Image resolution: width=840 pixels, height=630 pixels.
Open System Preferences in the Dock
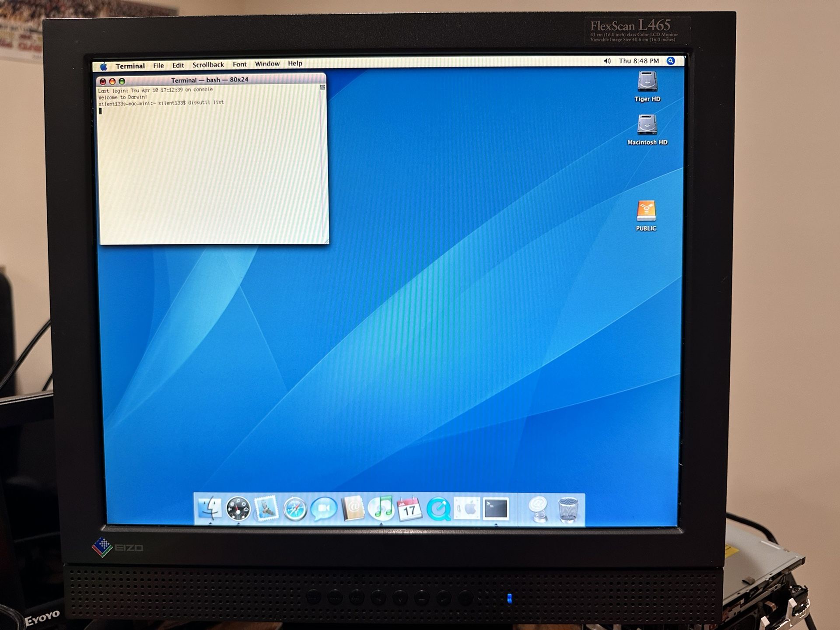click(x=467, y=508)
